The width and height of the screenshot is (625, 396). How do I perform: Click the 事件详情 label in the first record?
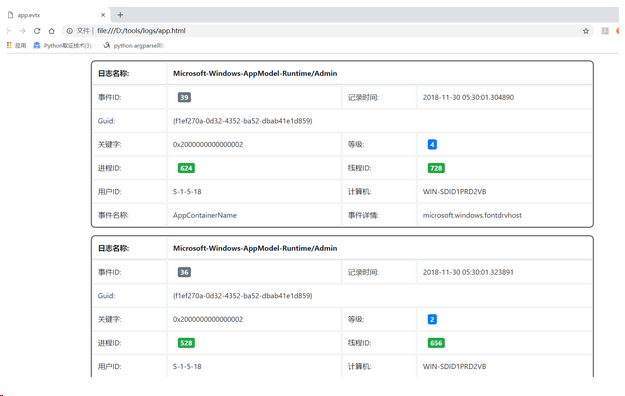[x=363, y=215]
